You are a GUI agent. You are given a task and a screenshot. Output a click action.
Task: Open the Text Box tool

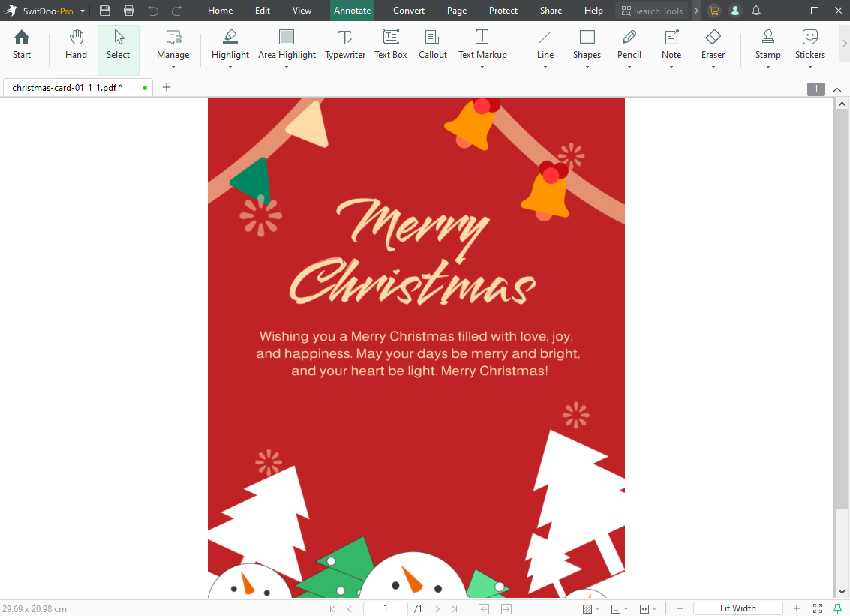[390, 45]
